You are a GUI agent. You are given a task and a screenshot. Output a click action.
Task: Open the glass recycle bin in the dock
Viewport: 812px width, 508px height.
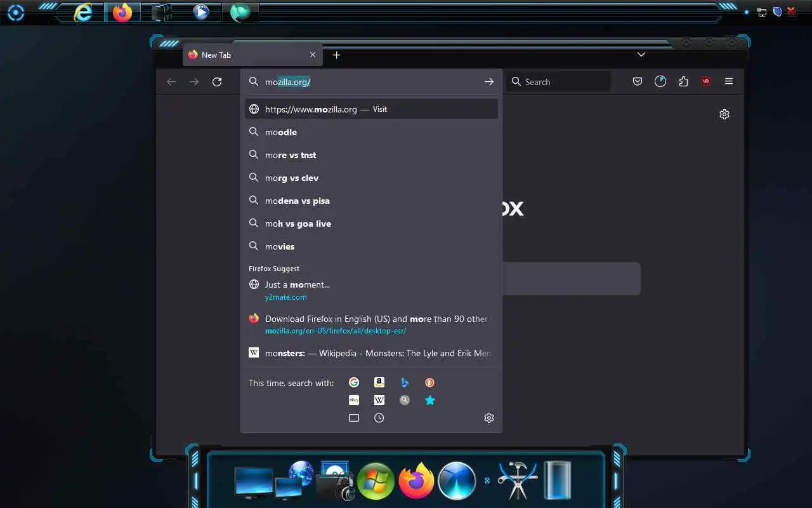(x=558, y=480)
